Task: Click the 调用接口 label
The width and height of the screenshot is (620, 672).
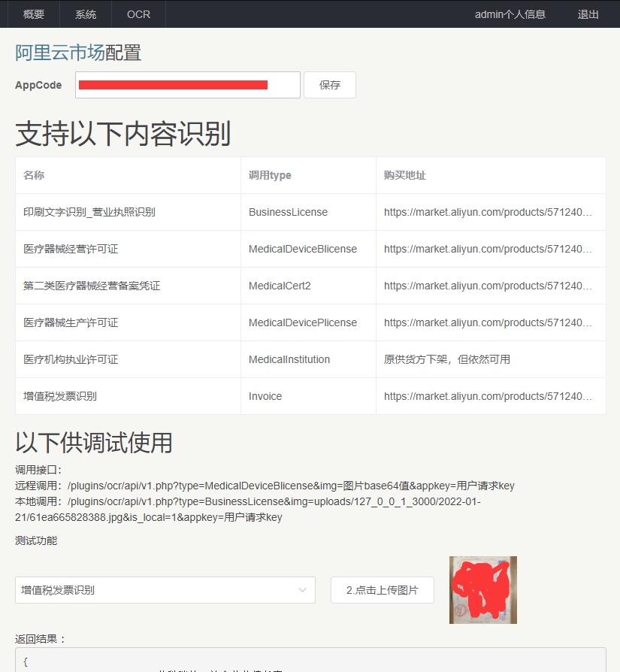Action: 38,470
